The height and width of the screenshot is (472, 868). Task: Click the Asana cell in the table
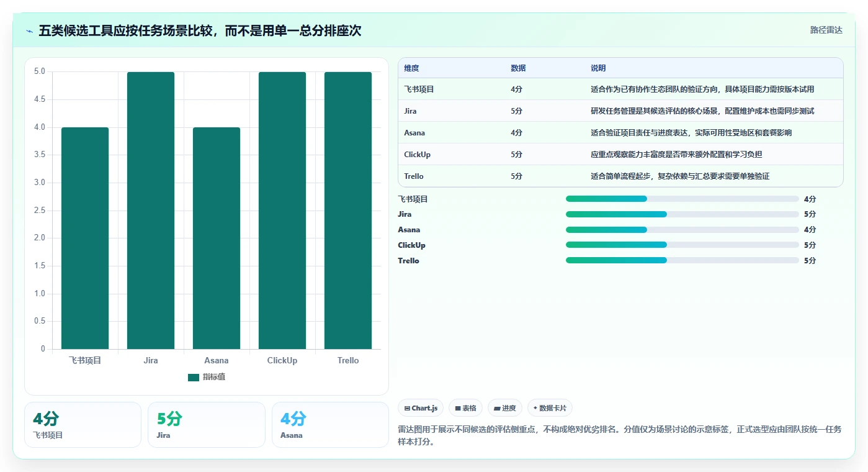click(x=414, y=133)
